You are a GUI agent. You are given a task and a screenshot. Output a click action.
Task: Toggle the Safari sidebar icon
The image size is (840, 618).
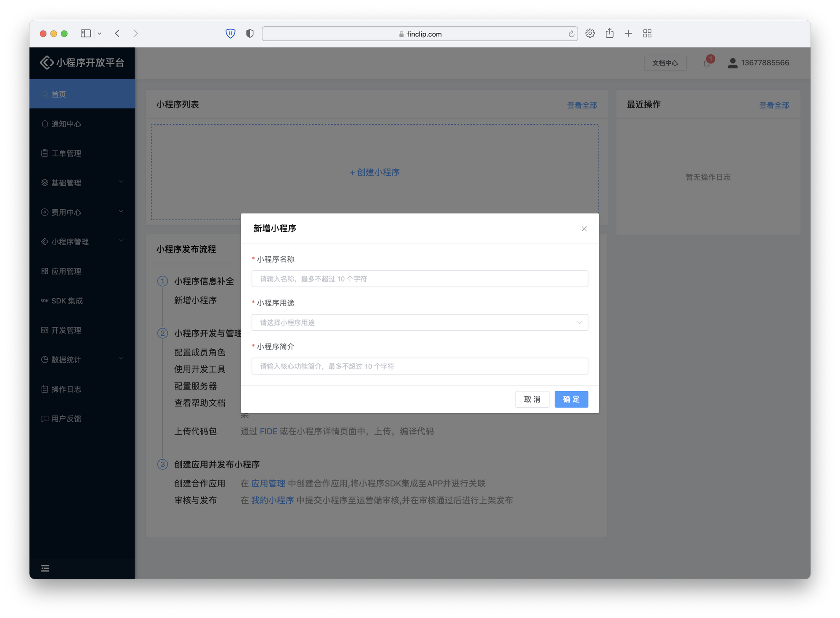[x=86, y=34]
